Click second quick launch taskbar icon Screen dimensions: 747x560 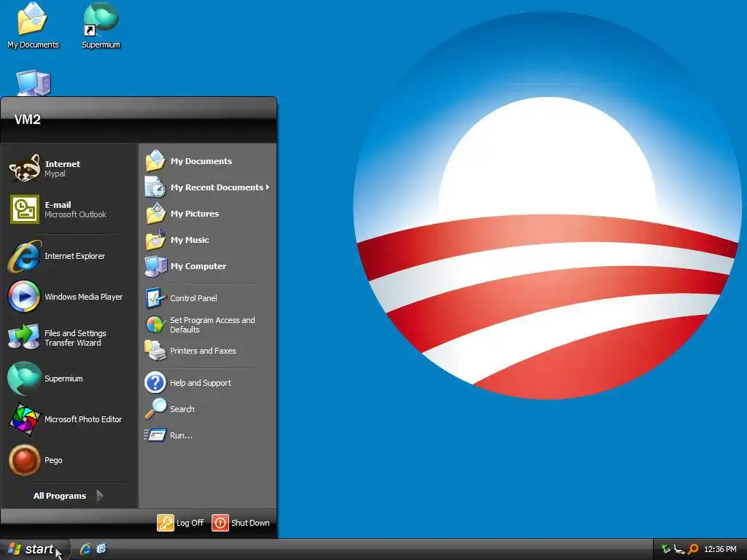[101, 549]
